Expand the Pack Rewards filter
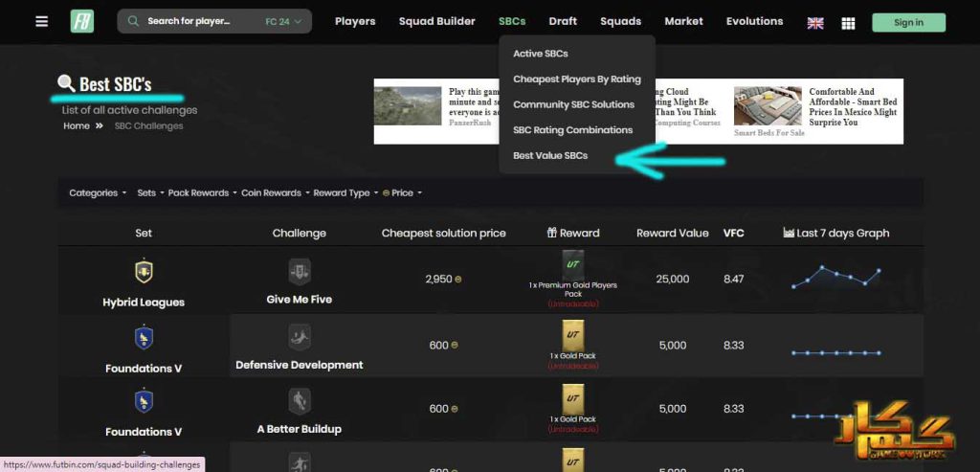980x472 pixels. (203, 193)
